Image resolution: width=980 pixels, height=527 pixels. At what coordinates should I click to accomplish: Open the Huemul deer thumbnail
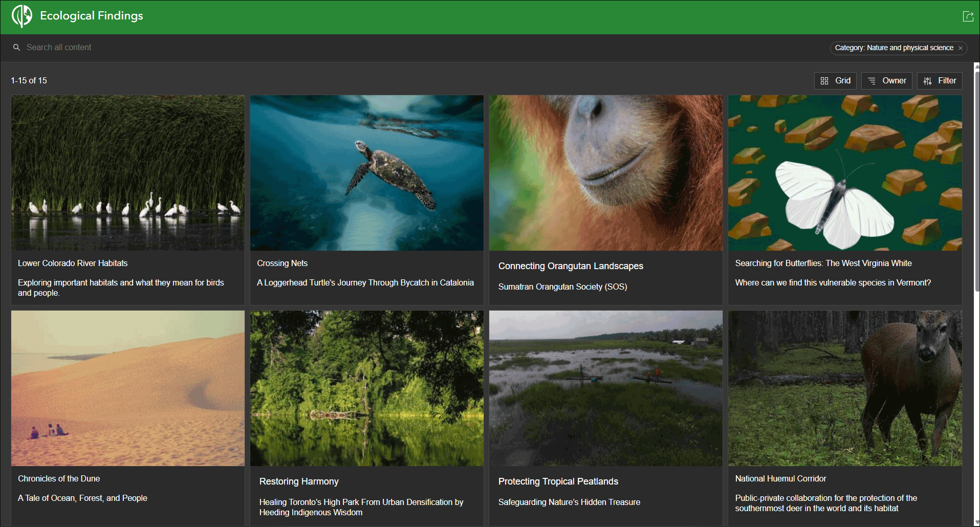tap(845, 388)
